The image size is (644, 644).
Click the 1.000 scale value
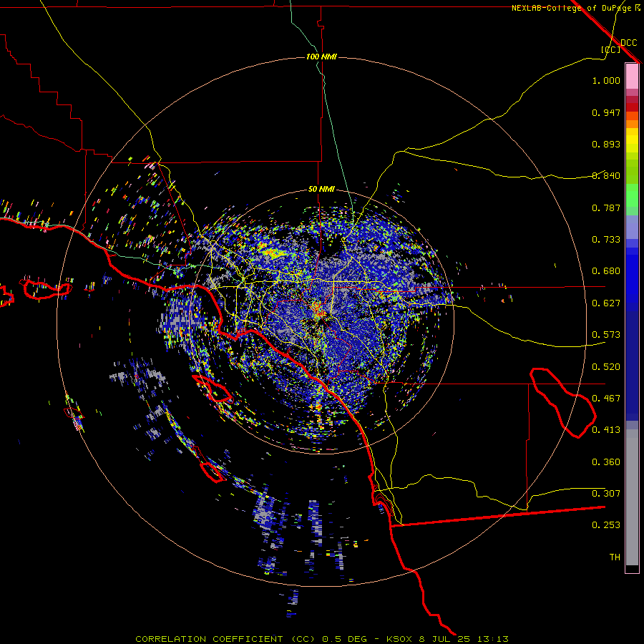pos(606,80)
